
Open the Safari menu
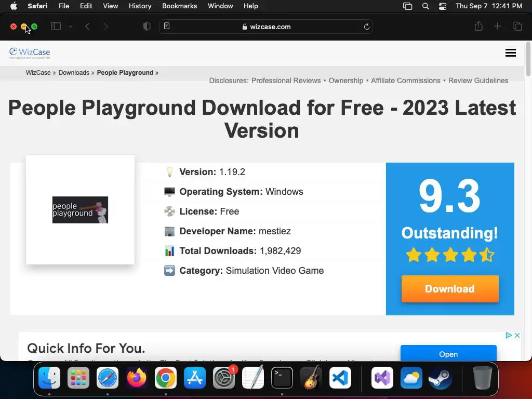(x=37, y=6)
